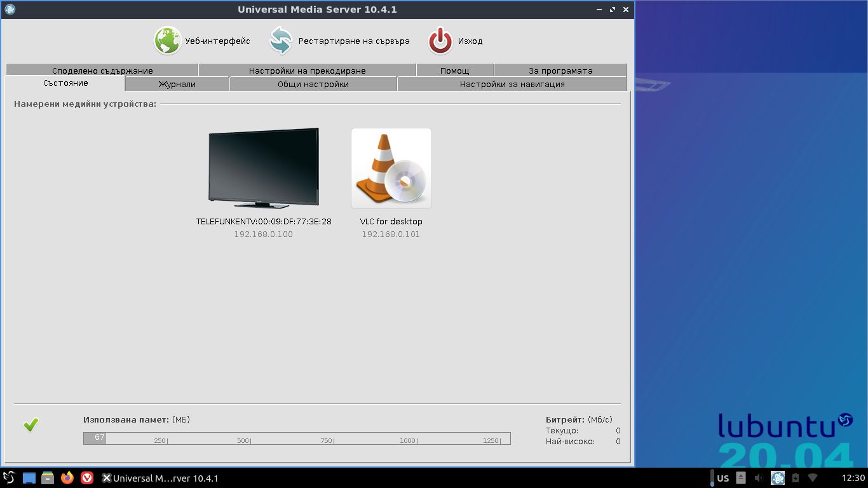The image size is (868, 488).
Task: Click the Рестартиране на сървъра label
Action: [x=354, y=41]
